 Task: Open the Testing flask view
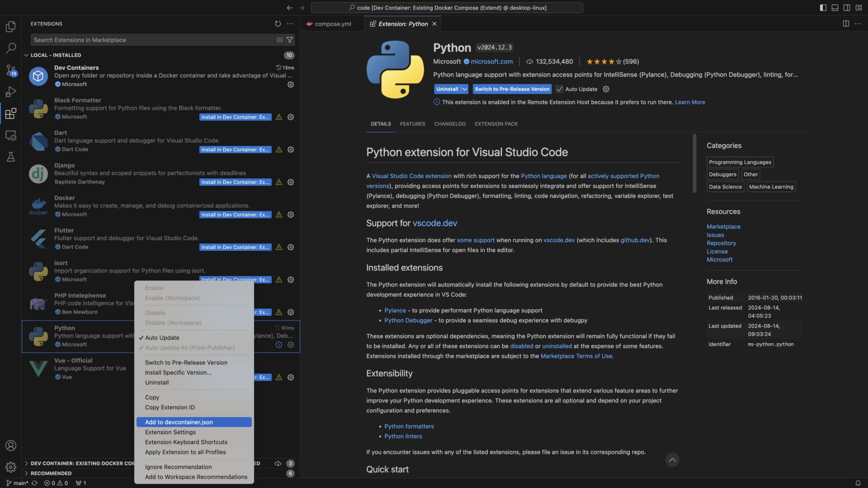click(11, 157)
